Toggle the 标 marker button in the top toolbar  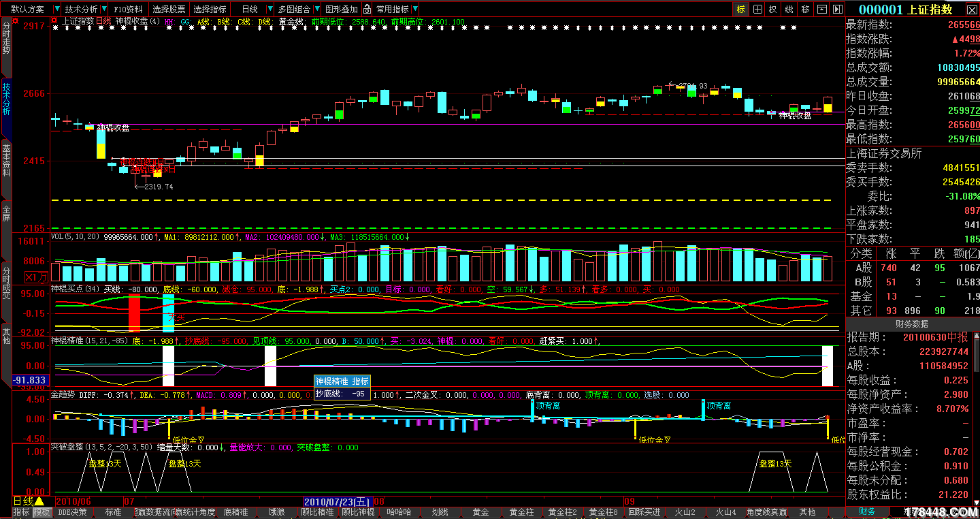740,10
